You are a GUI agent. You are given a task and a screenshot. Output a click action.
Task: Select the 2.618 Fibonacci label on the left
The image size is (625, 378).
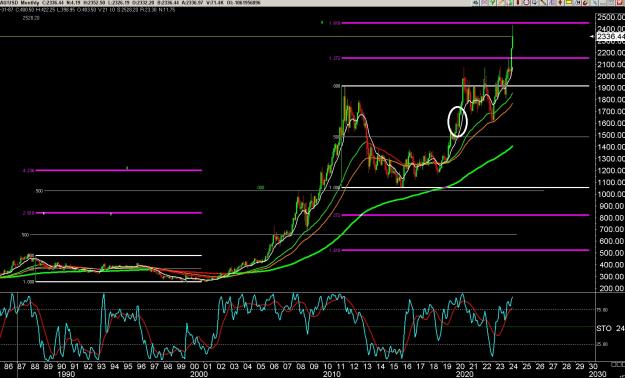coord(29,213)
